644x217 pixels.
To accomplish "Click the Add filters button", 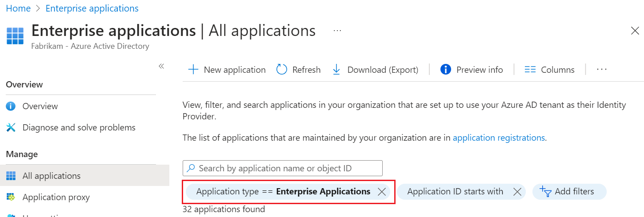I will pos(569,192).
